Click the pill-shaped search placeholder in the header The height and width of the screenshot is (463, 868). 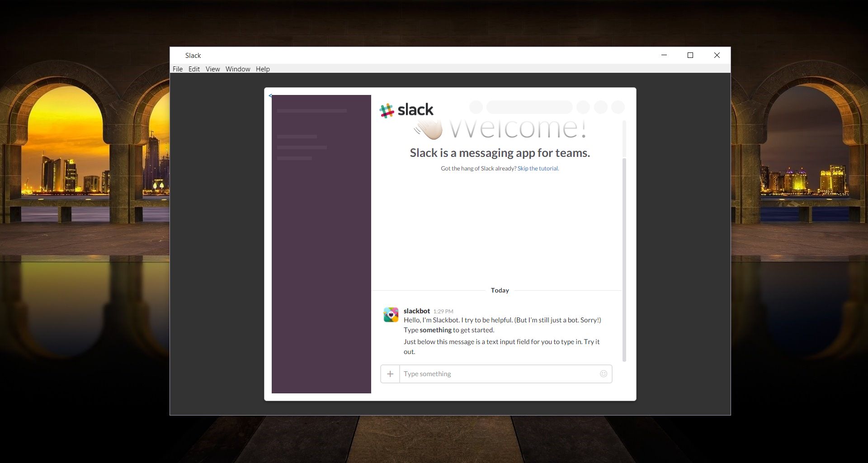(529, 107)
